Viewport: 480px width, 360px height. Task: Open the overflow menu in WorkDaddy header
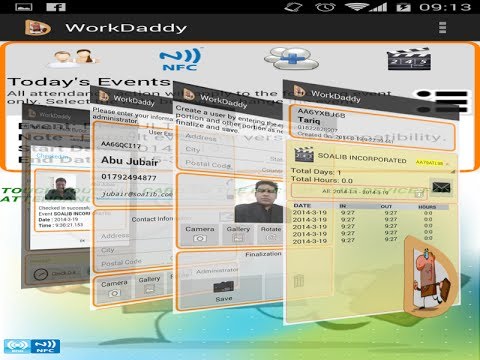pos(442,27)
